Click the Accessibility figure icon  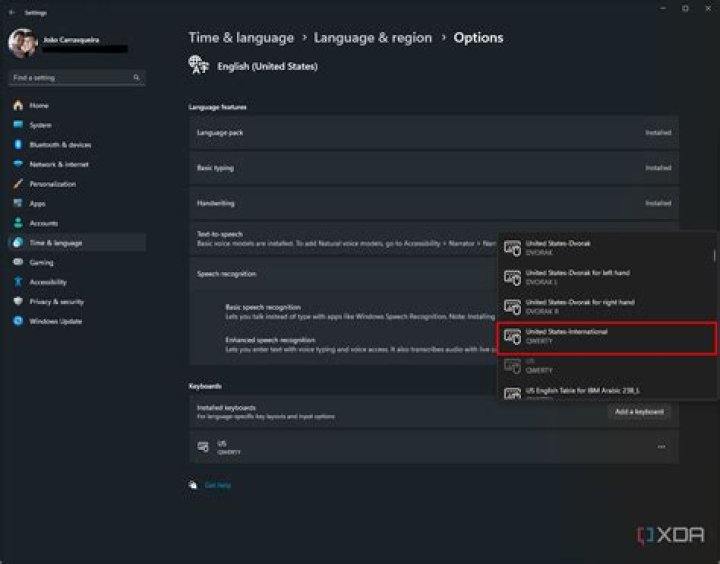(x=18, y=282)
